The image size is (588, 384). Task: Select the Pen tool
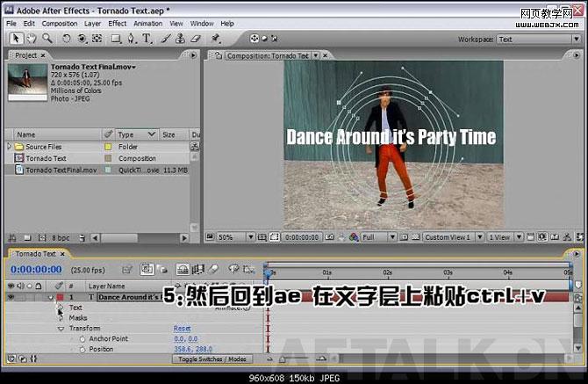click(131, 39)
